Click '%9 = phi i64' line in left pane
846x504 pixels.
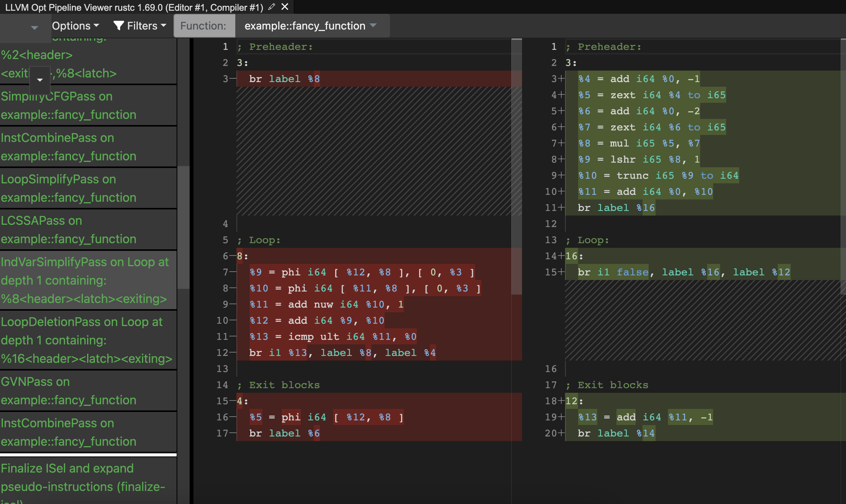pos(362,272)
